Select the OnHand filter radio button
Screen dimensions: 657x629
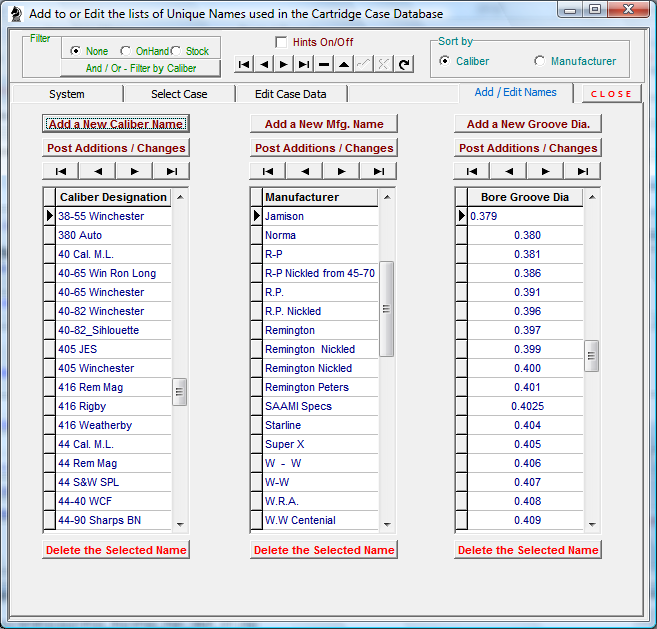point(125,51)
